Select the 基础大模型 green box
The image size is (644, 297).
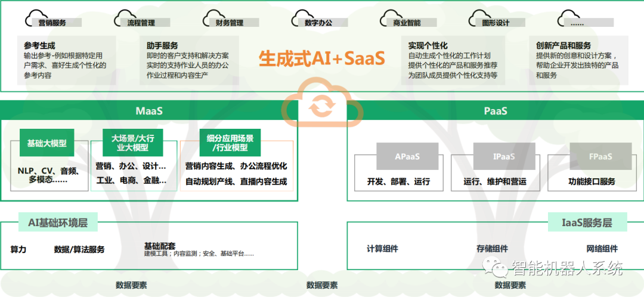(47, 143)
